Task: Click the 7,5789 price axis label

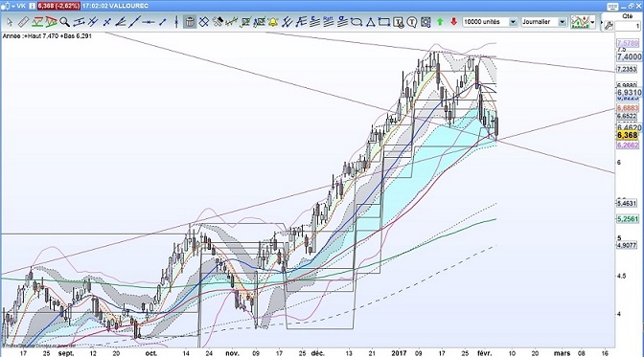Action: click(628, 43)
